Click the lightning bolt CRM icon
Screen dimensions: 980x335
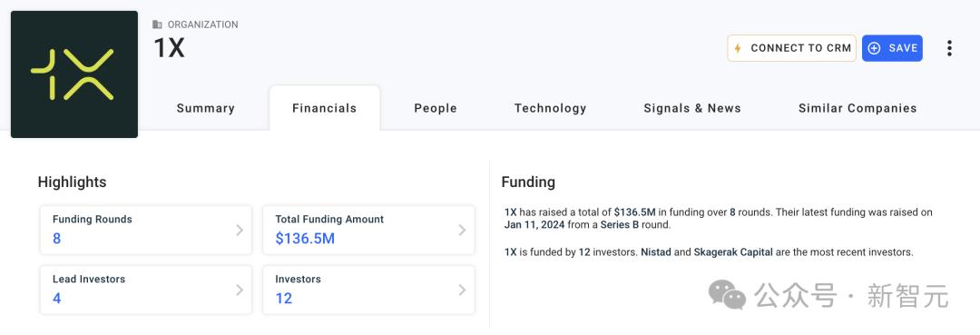point(738,48)
